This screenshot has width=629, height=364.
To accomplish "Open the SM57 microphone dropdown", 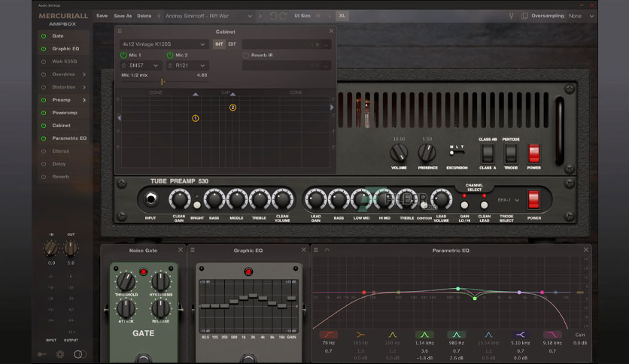I will coord(141,65).
